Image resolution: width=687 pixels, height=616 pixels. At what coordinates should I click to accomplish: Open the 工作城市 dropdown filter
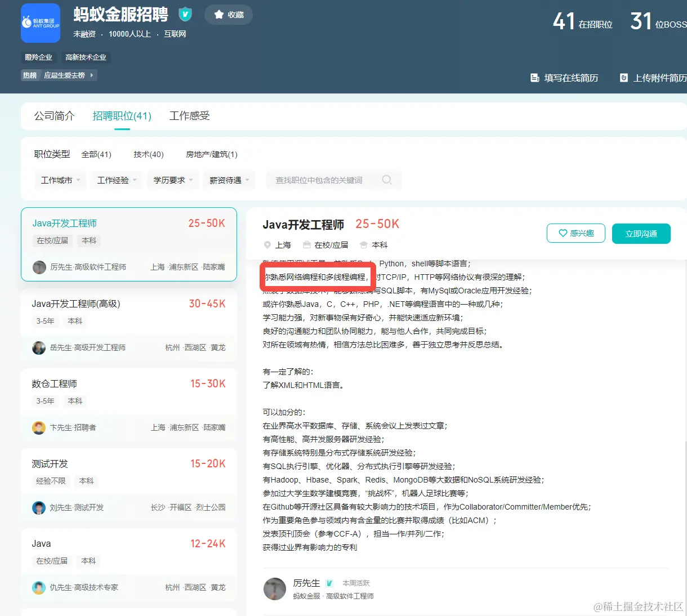click(x=60, y=179)
